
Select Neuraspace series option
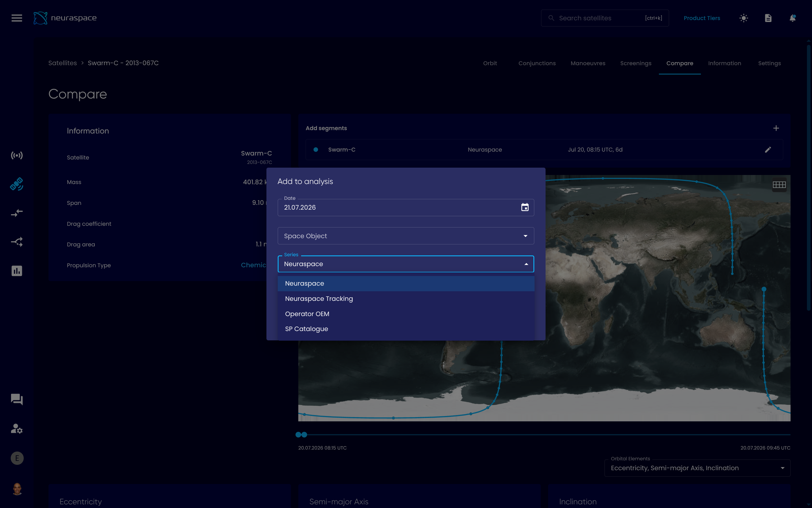[406, 284]
